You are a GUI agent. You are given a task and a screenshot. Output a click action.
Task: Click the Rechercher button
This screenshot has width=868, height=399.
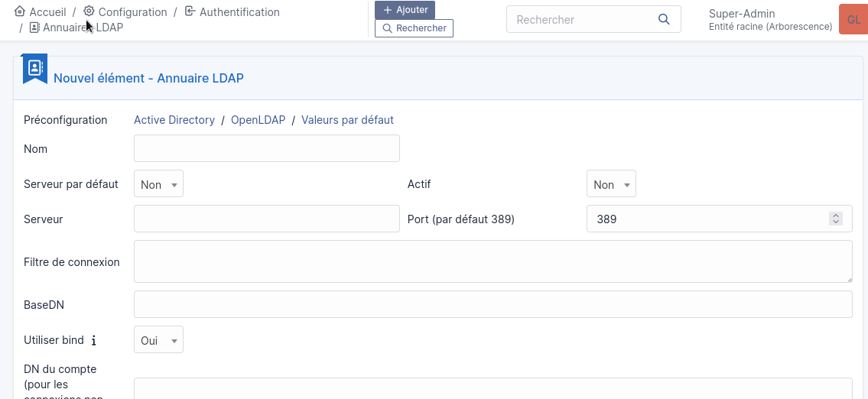(414, 28)
